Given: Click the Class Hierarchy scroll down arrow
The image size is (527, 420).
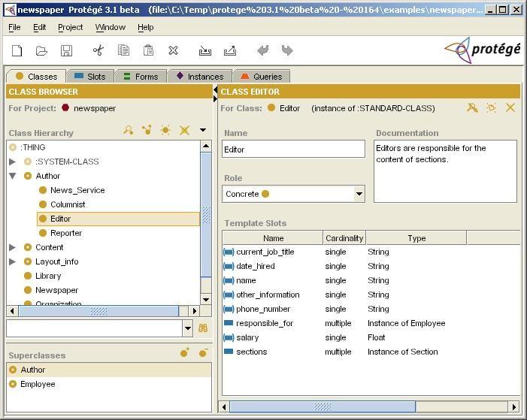Looking at the screenshot, I should point(206,299).
